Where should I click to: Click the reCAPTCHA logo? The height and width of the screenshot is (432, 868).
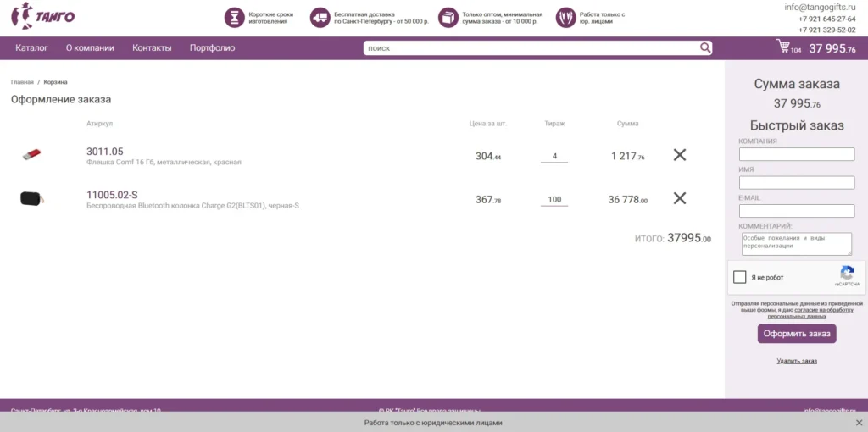coord(847,274)
